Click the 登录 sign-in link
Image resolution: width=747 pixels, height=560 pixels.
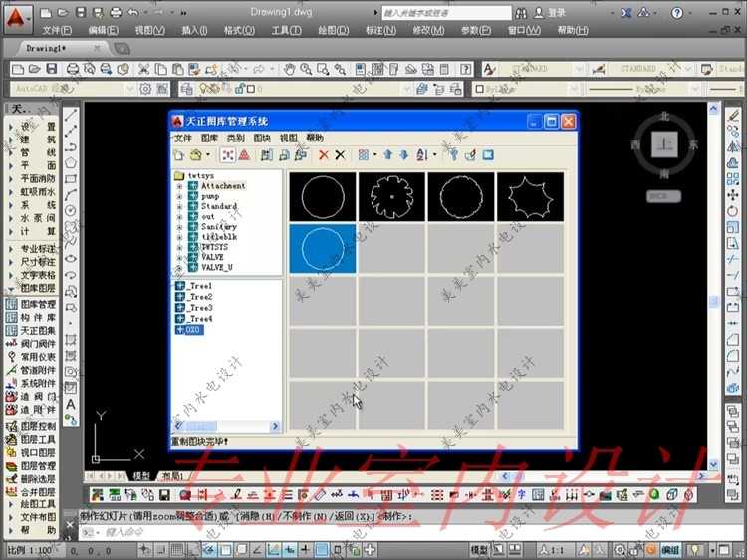556,13
